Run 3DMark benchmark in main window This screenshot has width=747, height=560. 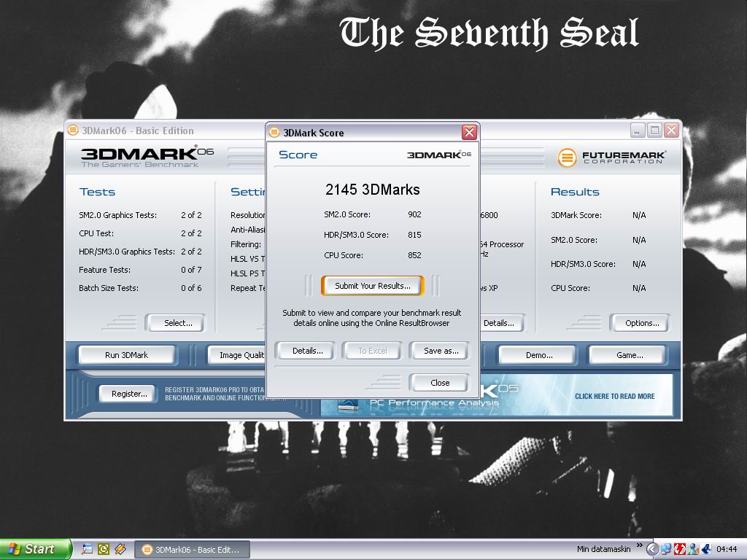tap(126, 355)
